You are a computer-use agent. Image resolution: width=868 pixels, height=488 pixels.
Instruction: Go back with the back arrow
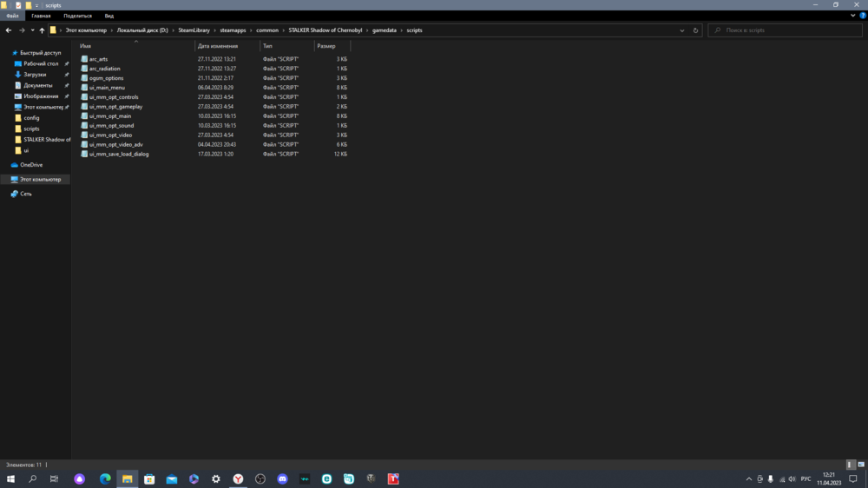(8, 30)
